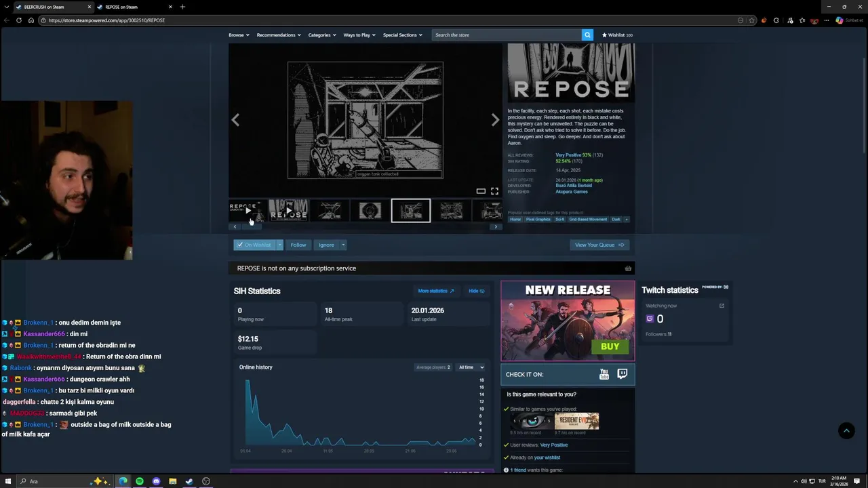This screenshot has height=488, width=868.
Task: Open publisher Akupara Games link
Action: point(572,192)
